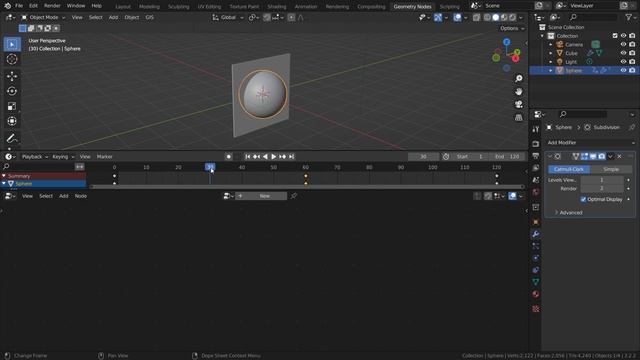Open the File menu
The image size is (640, 360).
(x=19, y=6)
